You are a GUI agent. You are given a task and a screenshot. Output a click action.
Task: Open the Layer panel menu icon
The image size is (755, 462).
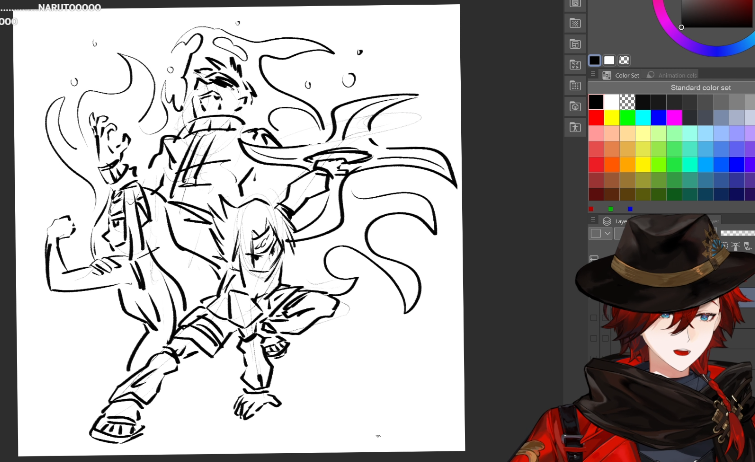coord(593,220)
